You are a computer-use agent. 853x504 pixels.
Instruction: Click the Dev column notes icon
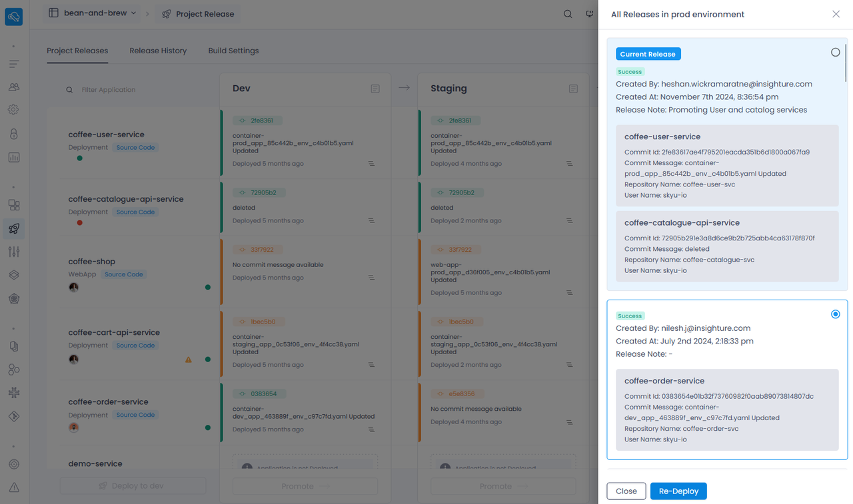[x=375, y=89]
